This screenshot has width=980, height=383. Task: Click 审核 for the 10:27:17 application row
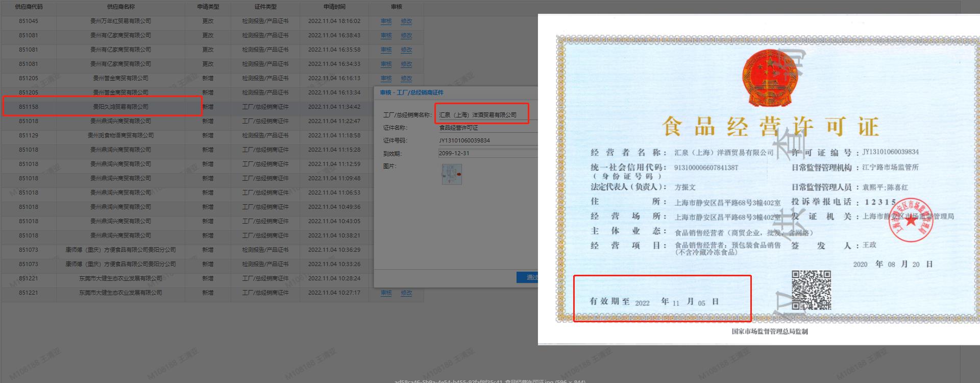tap(386, 293)
